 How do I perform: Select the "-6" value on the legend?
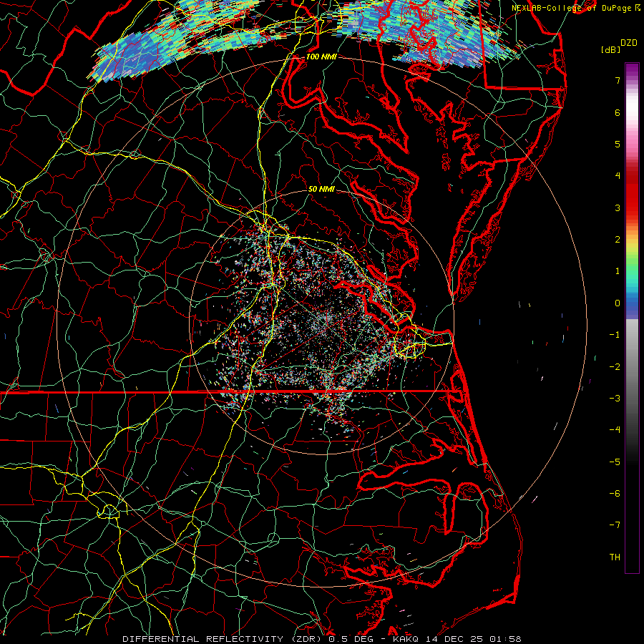pos(615,494)
